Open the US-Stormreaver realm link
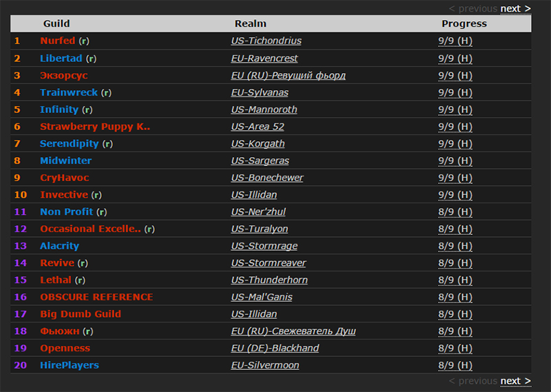This screenshot has width=551, height=392. tap(269, 263)
